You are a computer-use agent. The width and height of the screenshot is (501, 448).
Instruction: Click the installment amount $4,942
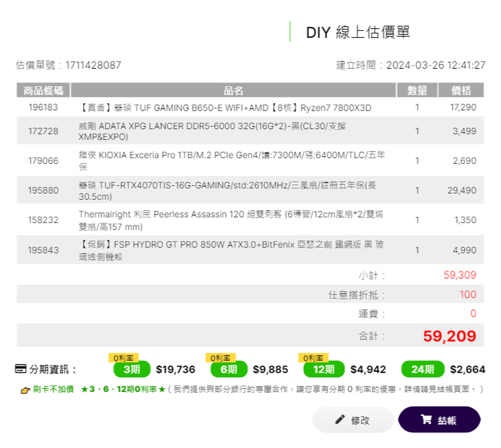pos(368,370)
